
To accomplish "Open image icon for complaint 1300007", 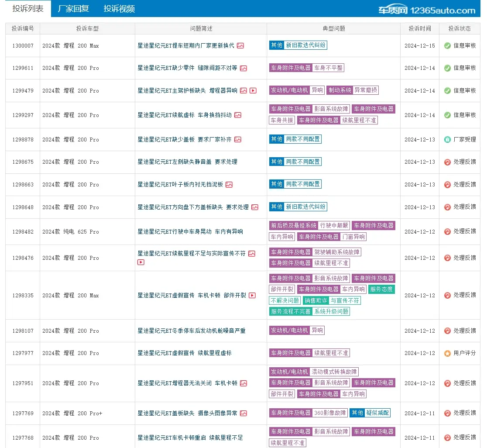I will click(240, 46).
